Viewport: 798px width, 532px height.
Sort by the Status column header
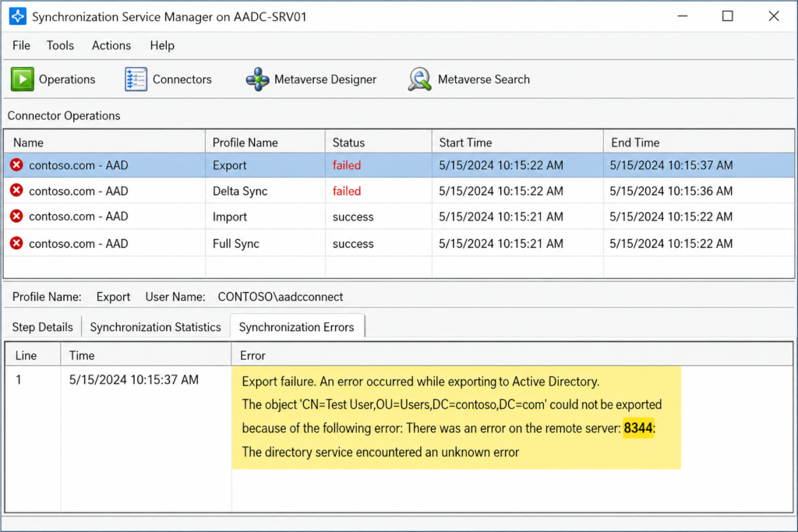click(x=379, y=143)
